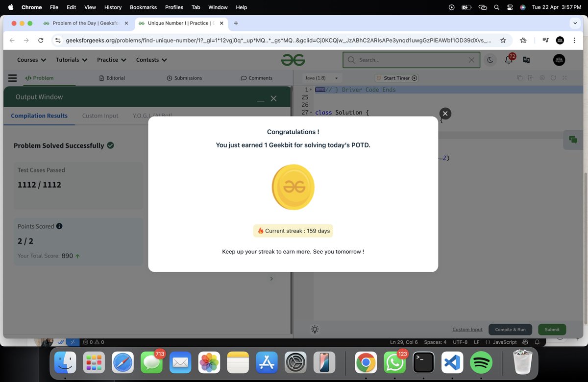This screenshot has width=588, height=382.
Task: Expand the Contests dropdown menu
Action: [x=151, y=60]
